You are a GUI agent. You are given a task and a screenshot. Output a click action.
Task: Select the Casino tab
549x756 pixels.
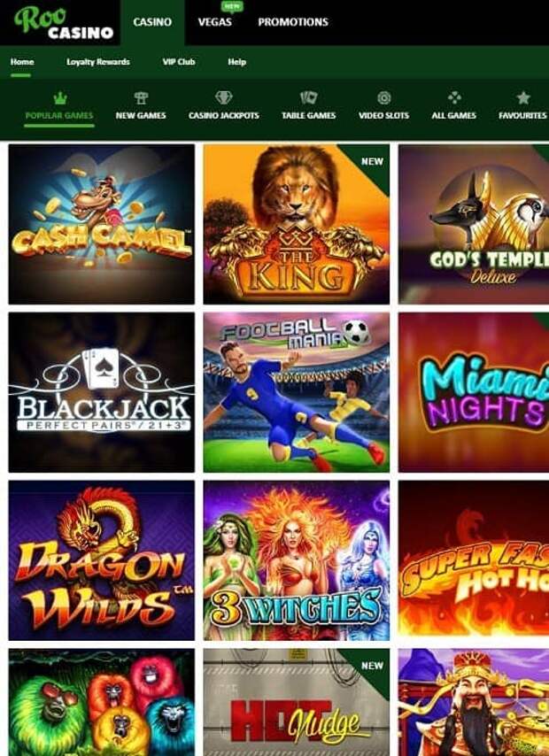(152, 22)
